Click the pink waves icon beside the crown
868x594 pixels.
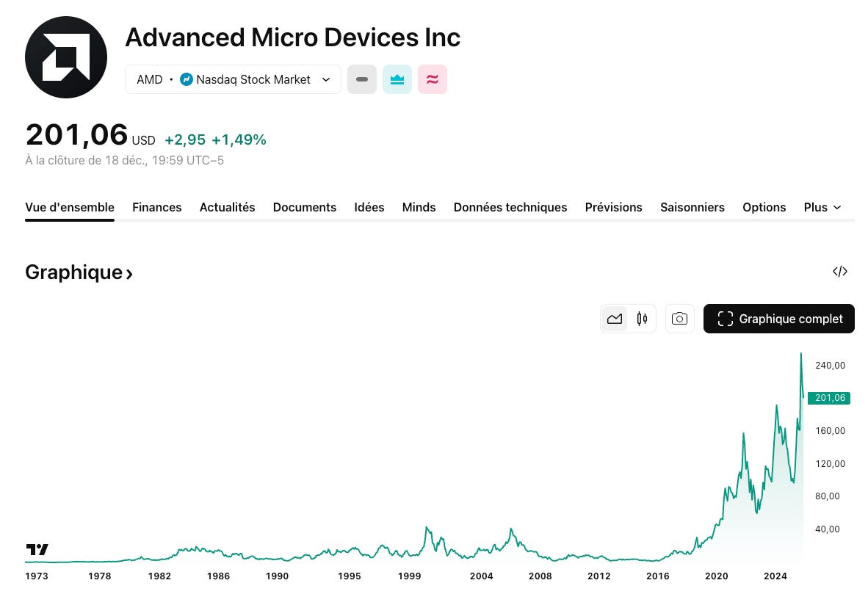(433, 79)
